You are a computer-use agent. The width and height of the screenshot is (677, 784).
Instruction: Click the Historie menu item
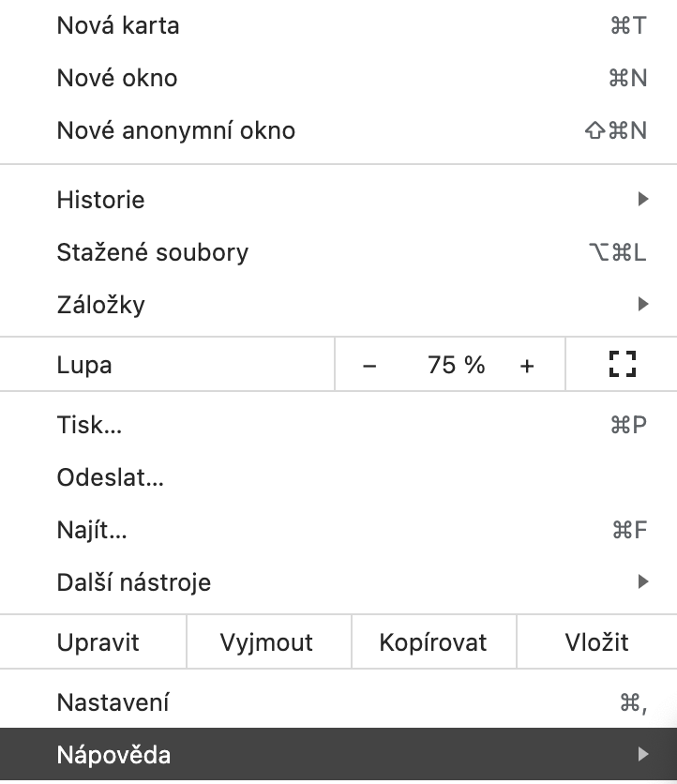(x=101, y=200)
